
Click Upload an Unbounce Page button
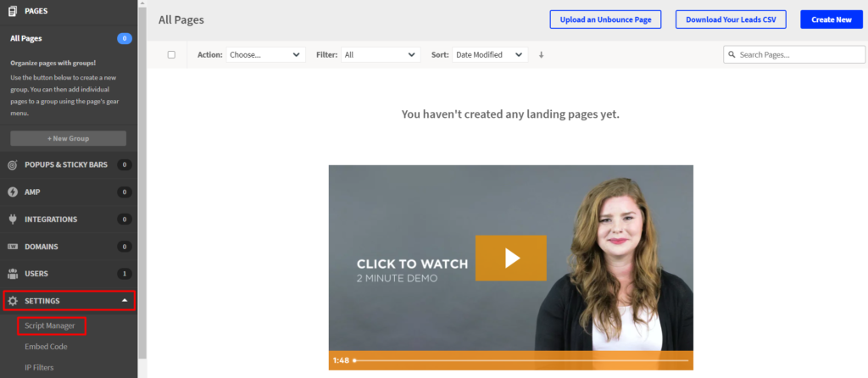click(605, 19)
